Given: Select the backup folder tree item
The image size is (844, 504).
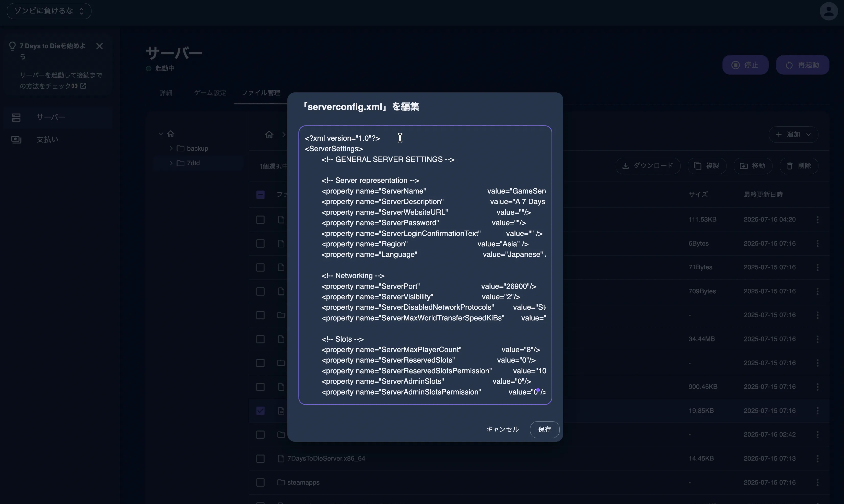Looking at the screenshot, I should [x=197, y=148].
